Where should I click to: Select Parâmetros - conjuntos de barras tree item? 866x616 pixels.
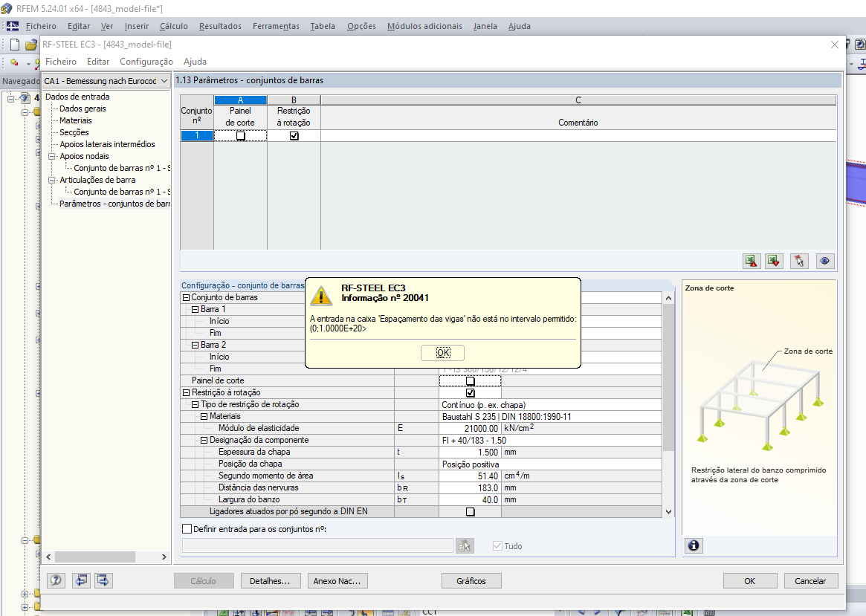click(x=114, y=204)
